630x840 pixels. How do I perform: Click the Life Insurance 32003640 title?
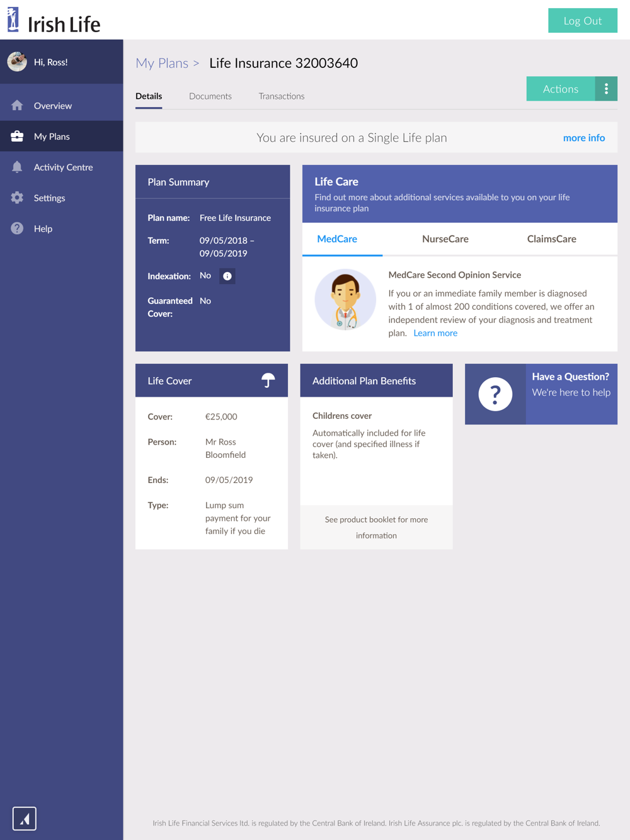click(x=283, y=63)
